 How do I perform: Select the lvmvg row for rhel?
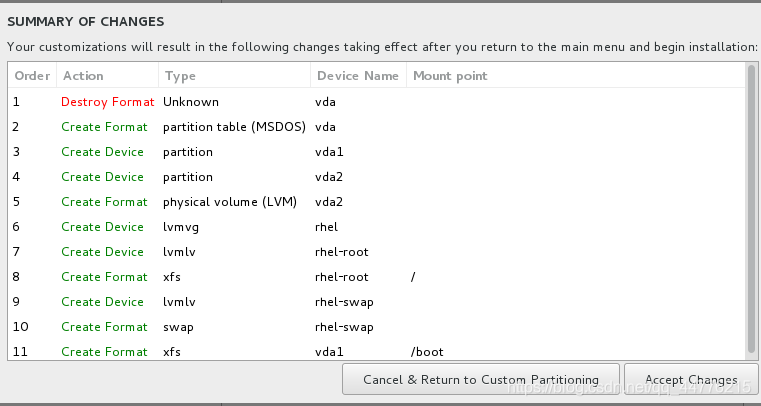pyautogui.click(x=377, y=227)
